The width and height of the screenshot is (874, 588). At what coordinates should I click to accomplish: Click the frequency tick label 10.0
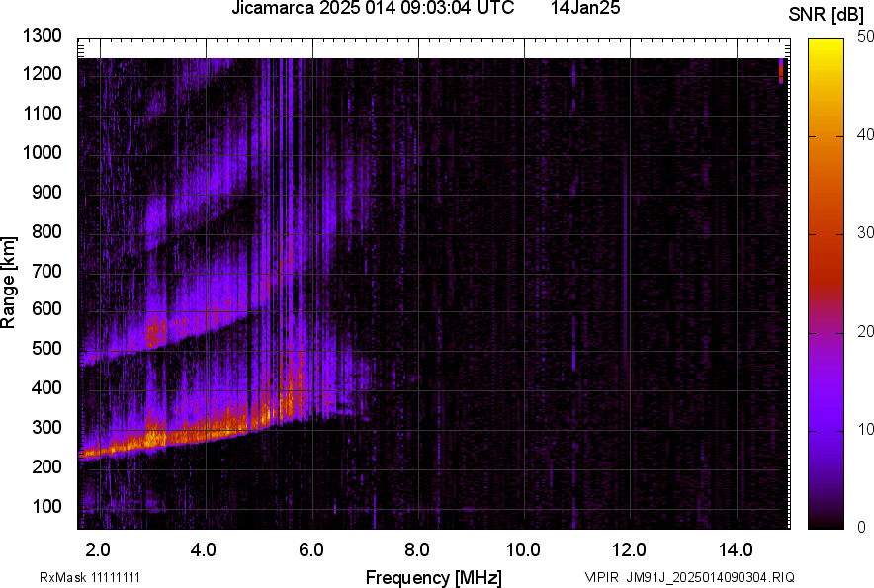(523, 550)
